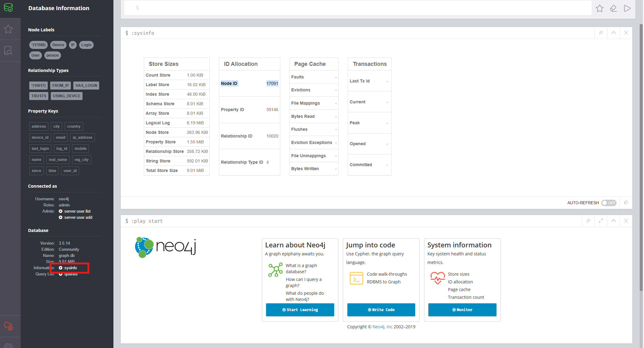Click the page vertical scrollbar
Viewport: 644px width, 348px height.
pos(641,157)
